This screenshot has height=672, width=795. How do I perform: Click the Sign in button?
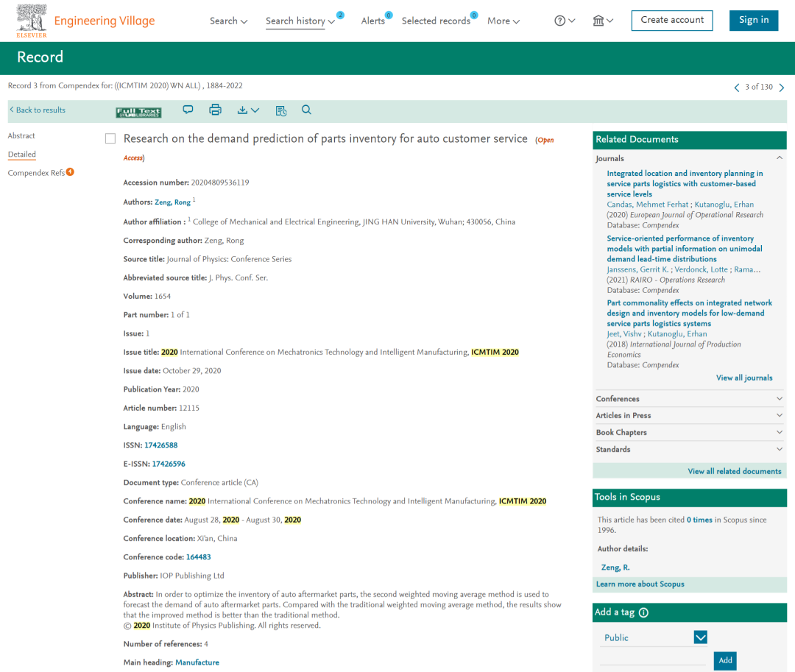click(x=754, y=21)
